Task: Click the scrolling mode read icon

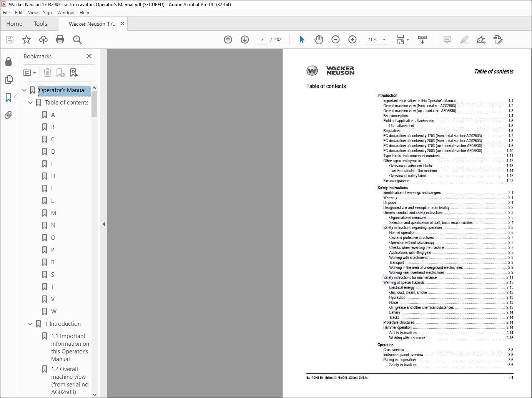Action: pyautogui.click(x=422, y=40)
